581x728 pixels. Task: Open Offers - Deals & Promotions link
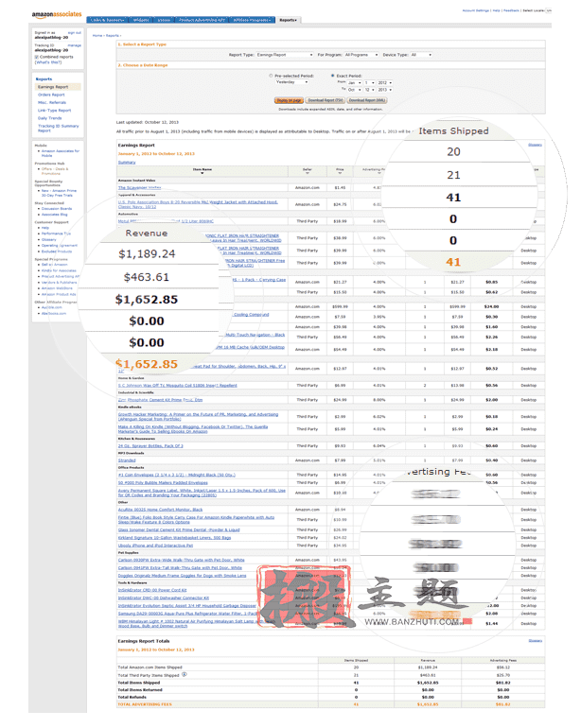point(55,171)
